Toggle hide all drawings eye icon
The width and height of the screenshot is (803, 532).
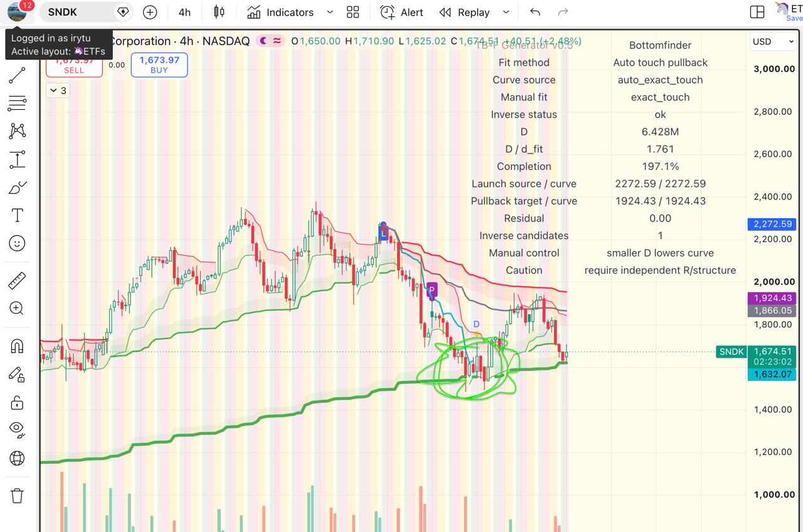[x=17, y=430]
